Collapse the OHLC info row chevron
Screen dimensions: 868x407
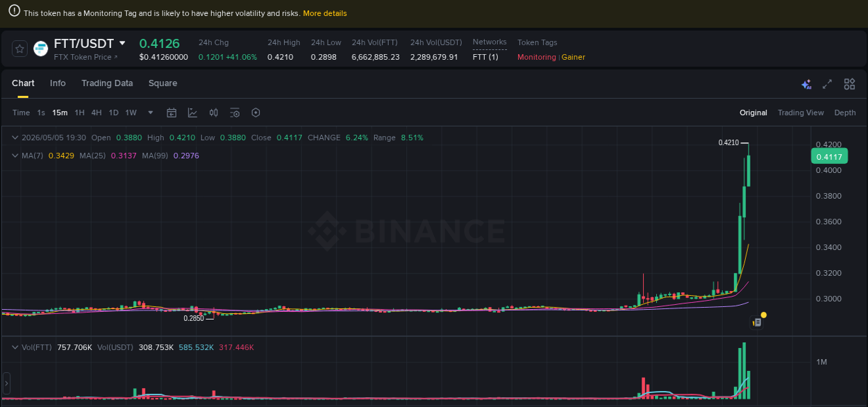tap(16, 138)
